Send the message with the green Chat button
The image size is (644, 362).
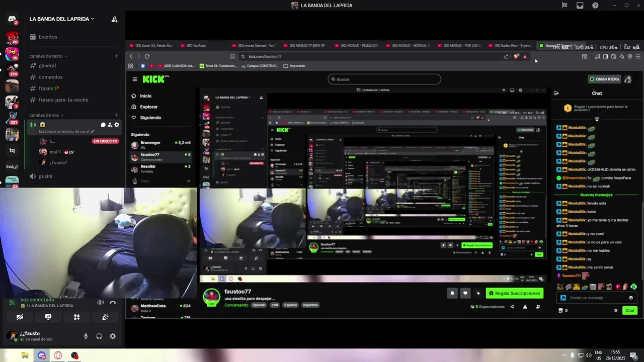point(630,311)
